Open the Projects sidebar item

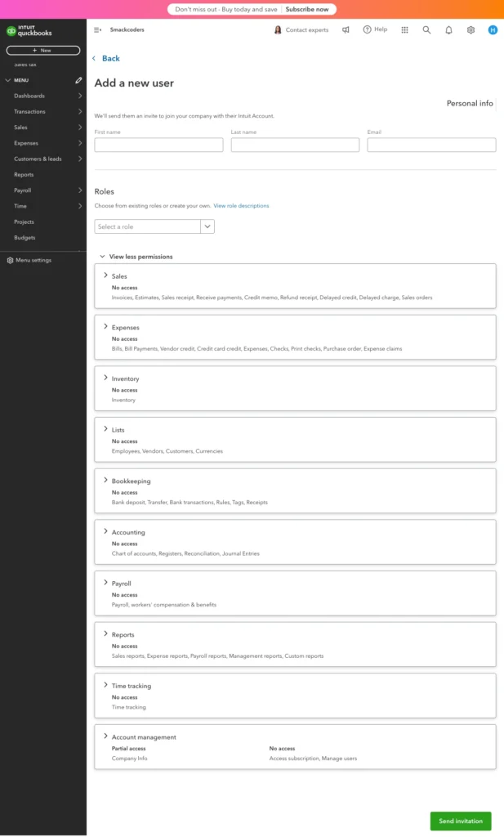tap(24, 222)
